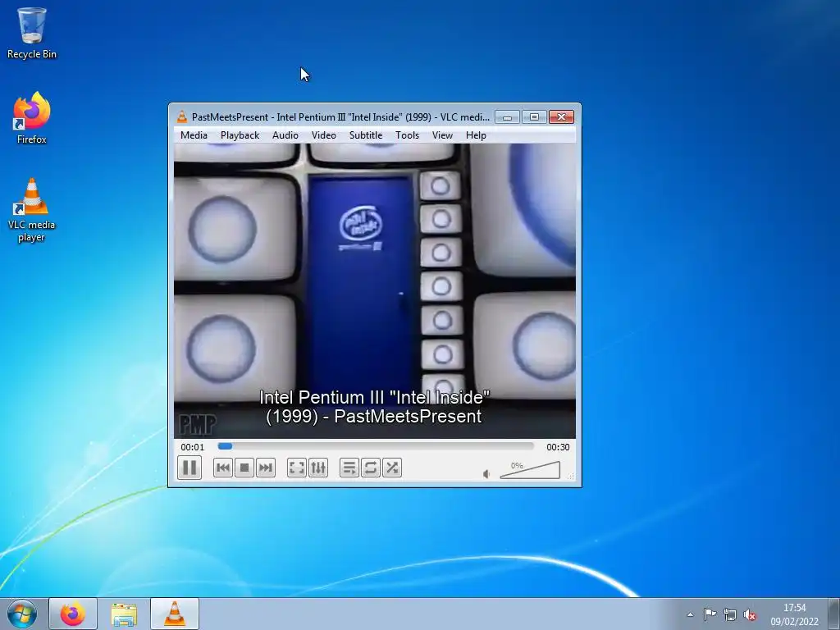Open the Tools menu
Viewport: 840px width, 630px height.
[407, 135]
